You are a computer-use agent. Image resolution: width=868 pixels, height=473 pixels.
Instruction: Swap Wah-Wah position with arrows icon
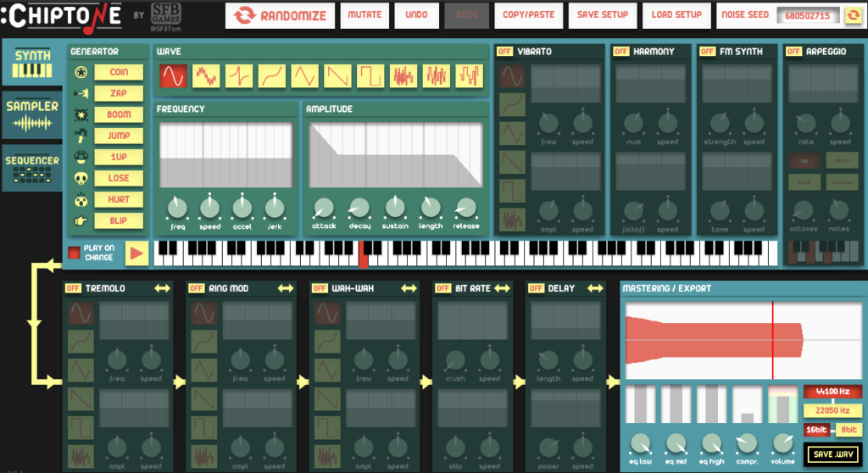click(x=409, y=288)
